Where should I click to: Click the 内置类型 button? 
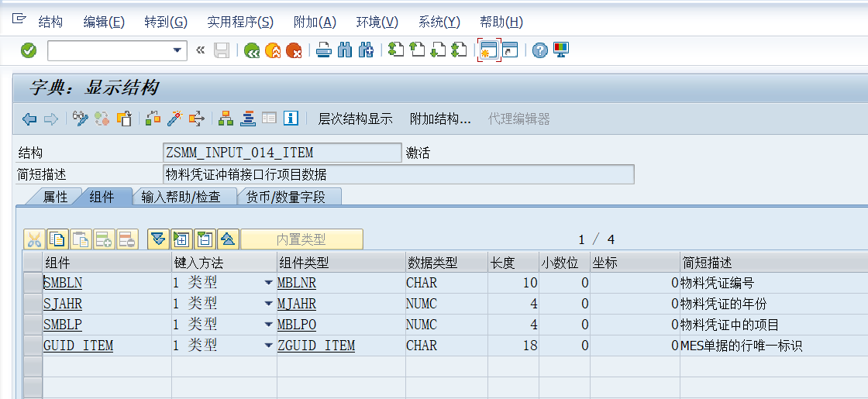pyautogui.click(x=301, y=239)
